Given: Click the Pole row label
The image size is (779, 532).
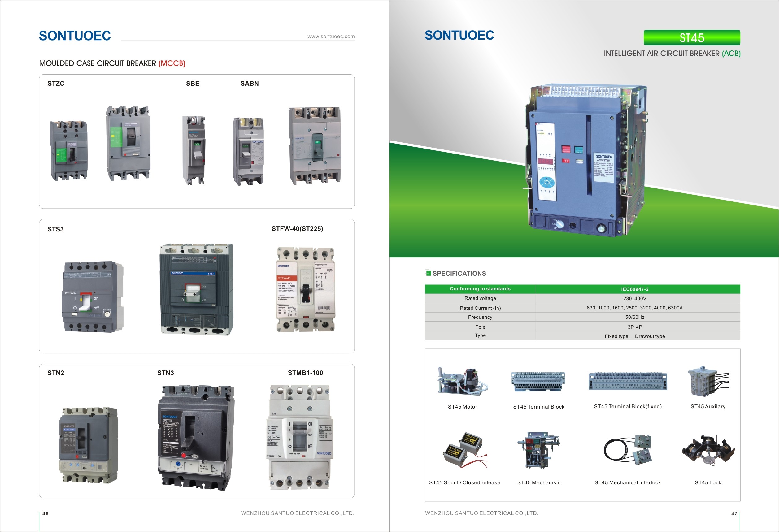Looking at the screenshot, I should (480, 327).
